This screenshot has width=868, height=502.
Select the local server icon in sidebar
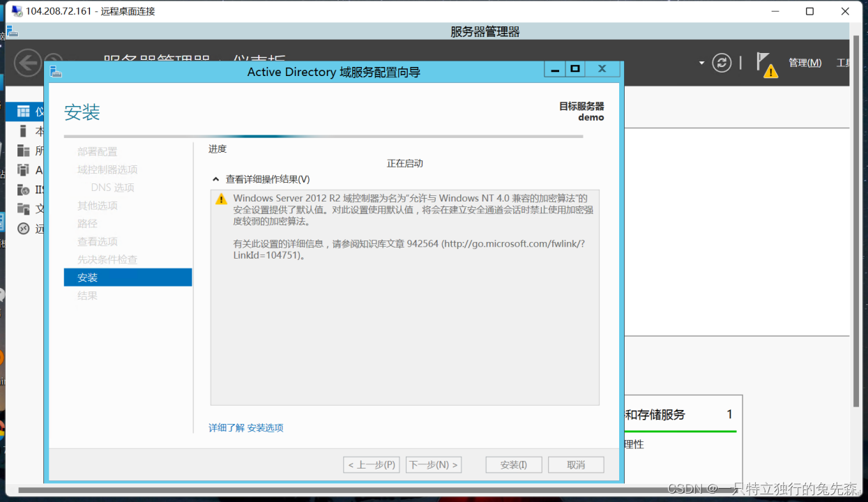(24, 131)
